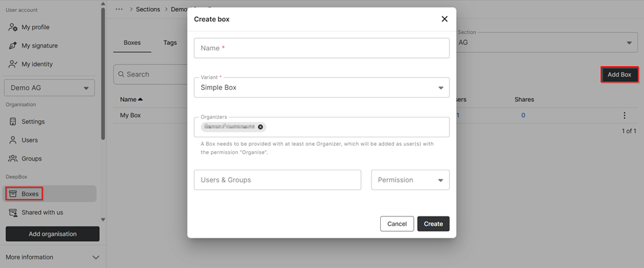
Task: Expand the More information section
Action: [x=95, y=257]
